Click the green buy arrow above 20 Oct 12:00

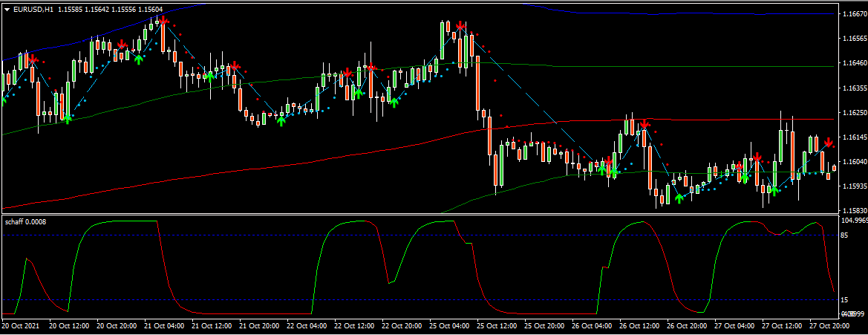pyautogui.click(x=67, y=117)
